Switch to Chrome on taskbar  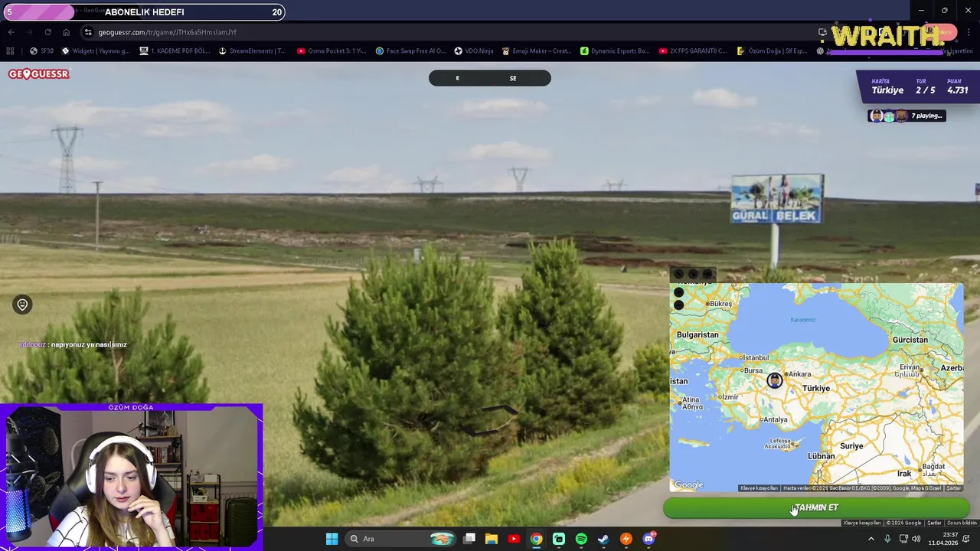coord(536,539)
